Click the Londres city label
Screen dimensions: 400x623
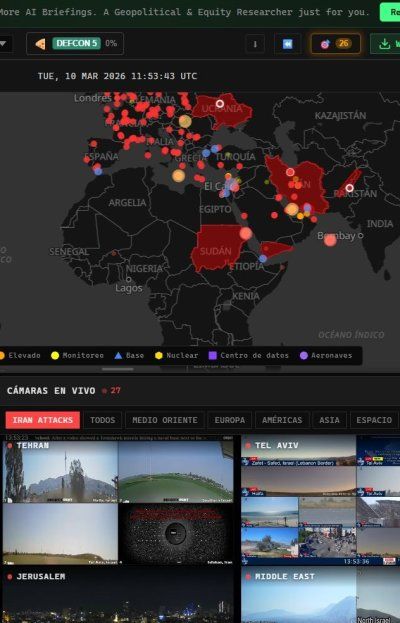[x=93, y=98]
